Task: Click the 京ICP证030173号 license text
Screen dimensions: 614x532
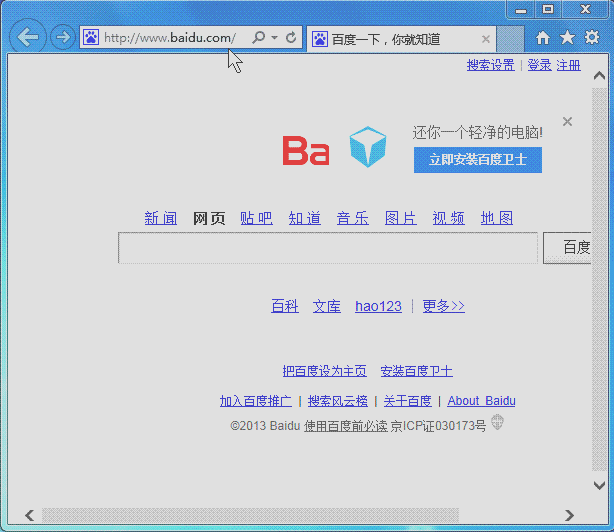Action: click(x=438, y=426)
